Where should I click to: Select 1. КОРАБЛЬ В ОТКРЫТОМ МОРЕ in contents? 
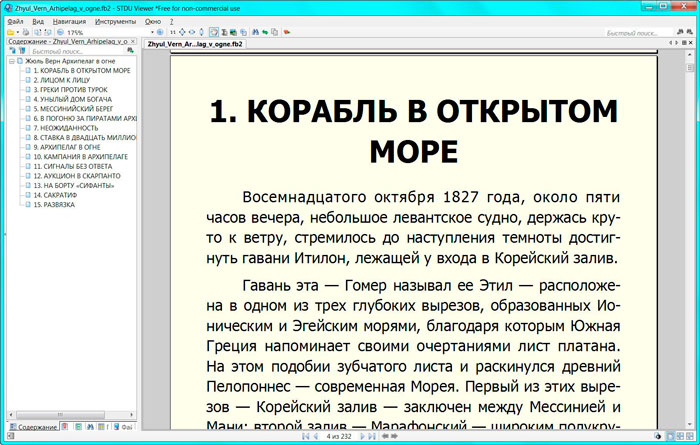click(82, 71)
